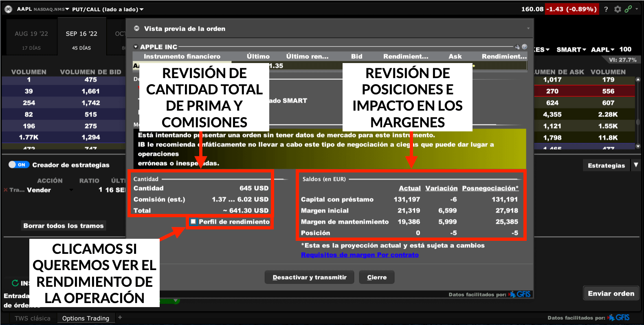644x325 pixels.
Task: Click the Variación column header in Saldos
Action: 442,188
